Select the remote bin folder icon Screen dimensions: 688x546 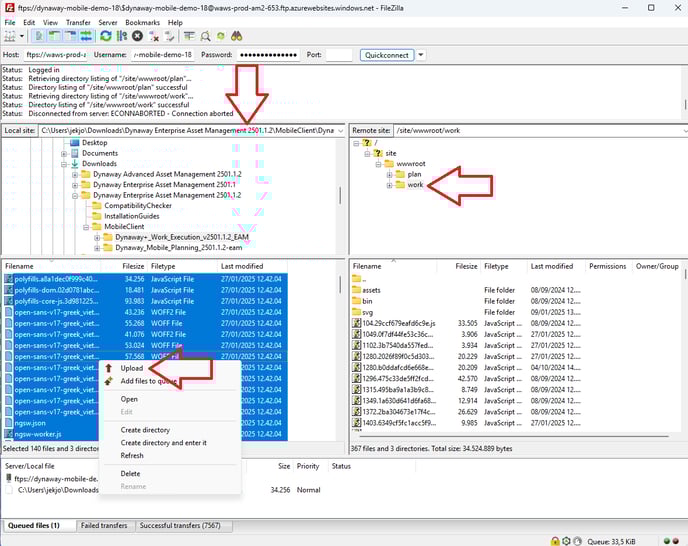pos(357,301)
